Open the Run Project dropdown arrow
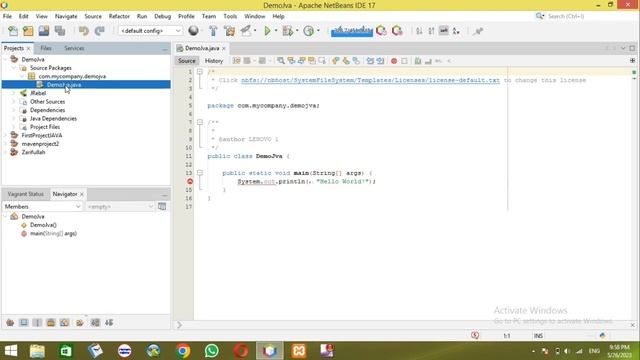This screenshot has width=640, height=360. (x=276, y=31)
